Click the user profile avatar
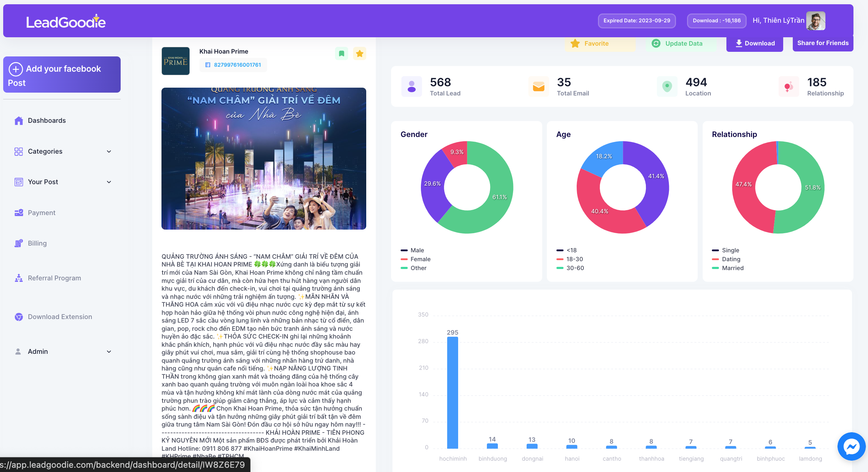The image size is (868, 472). (x=815, y=21)
